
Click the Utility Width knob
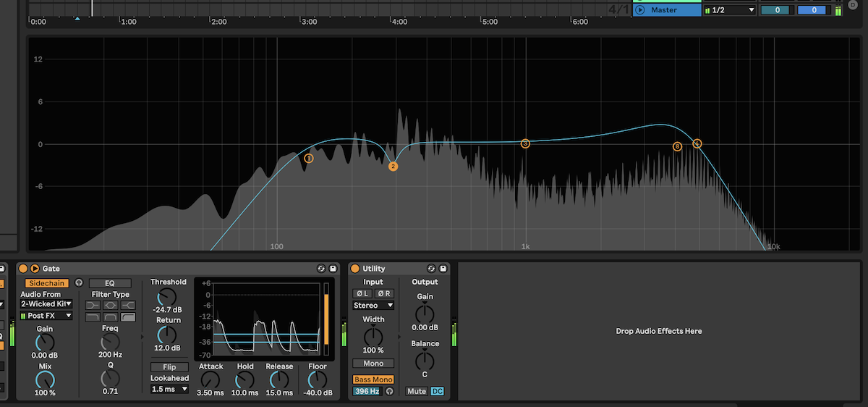pos(373,337)
